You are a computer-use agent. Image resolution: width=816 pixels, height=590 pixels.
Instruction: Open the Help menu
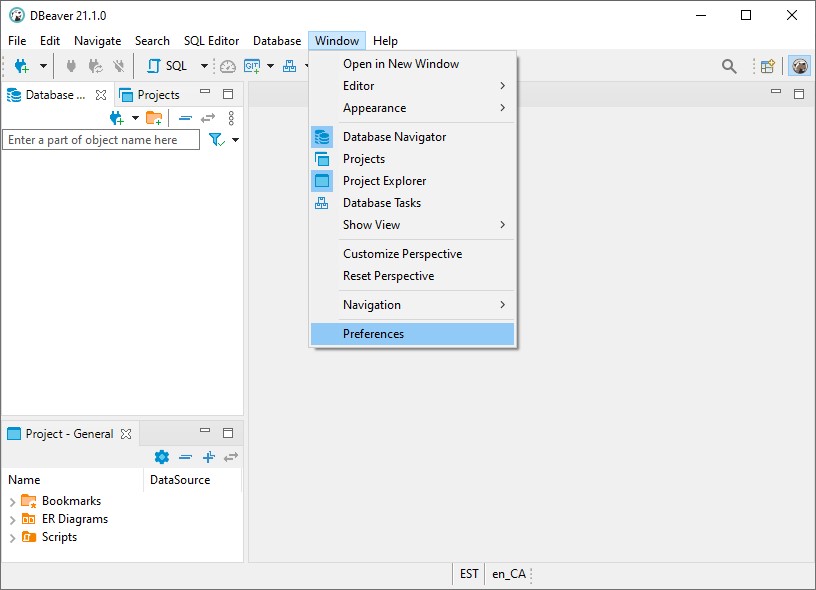tap(385, 41)
